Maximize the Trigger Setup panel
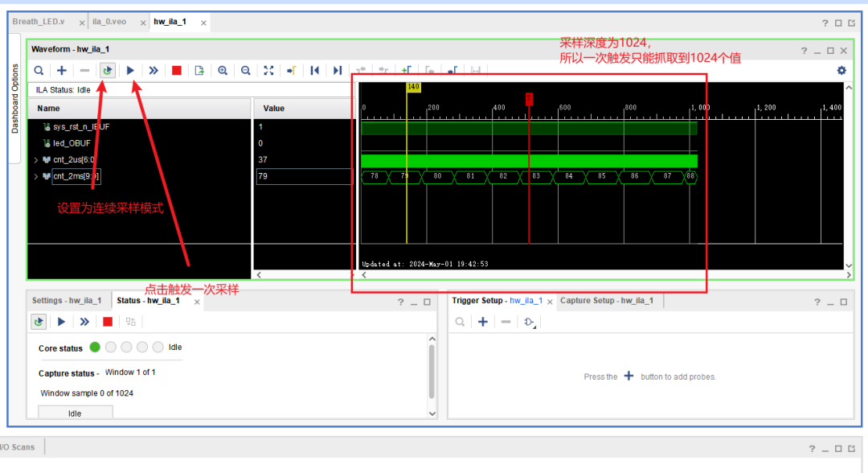Image resolution: width=868 pixels, height=473 pixels. (x=844, y=302)
